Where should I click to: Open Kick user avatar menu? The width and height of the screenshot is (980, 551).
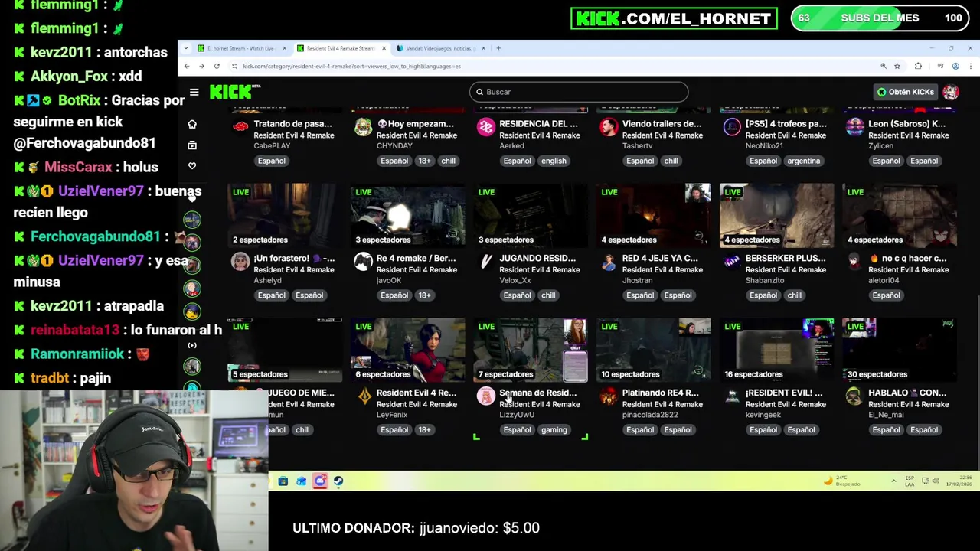(x=951, y=92)
